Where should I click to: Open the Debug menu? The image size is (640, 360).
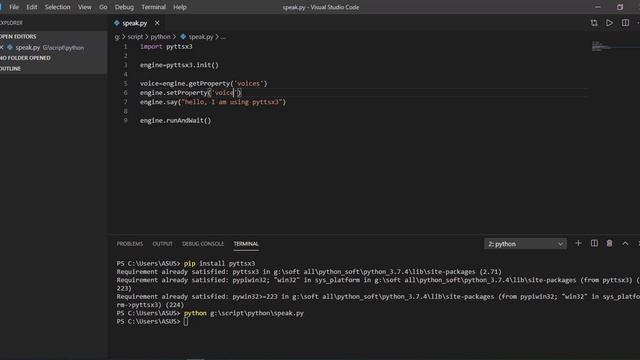pos(124,7)
